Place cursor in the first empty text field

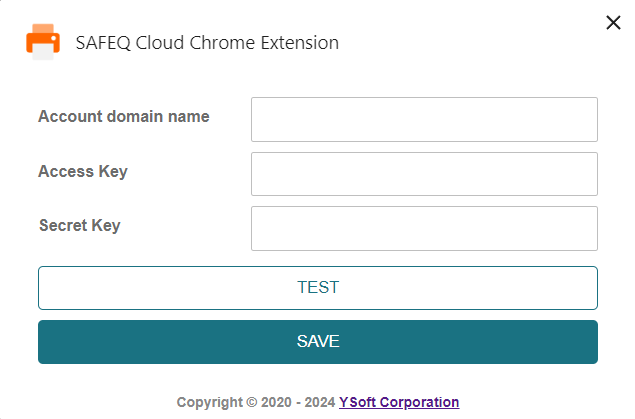[x=424, y=120]
